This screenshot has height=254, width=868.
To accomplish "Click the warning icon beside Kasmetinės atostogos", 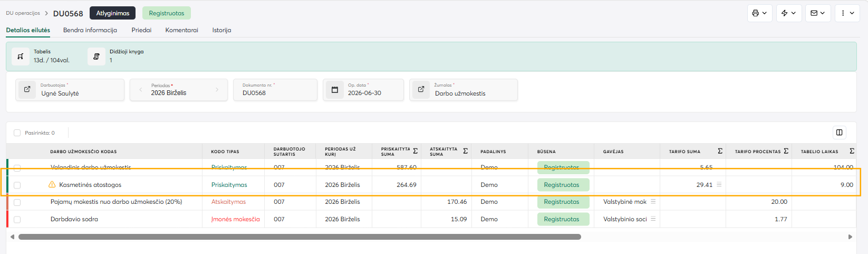I will [x=52, y=185].
